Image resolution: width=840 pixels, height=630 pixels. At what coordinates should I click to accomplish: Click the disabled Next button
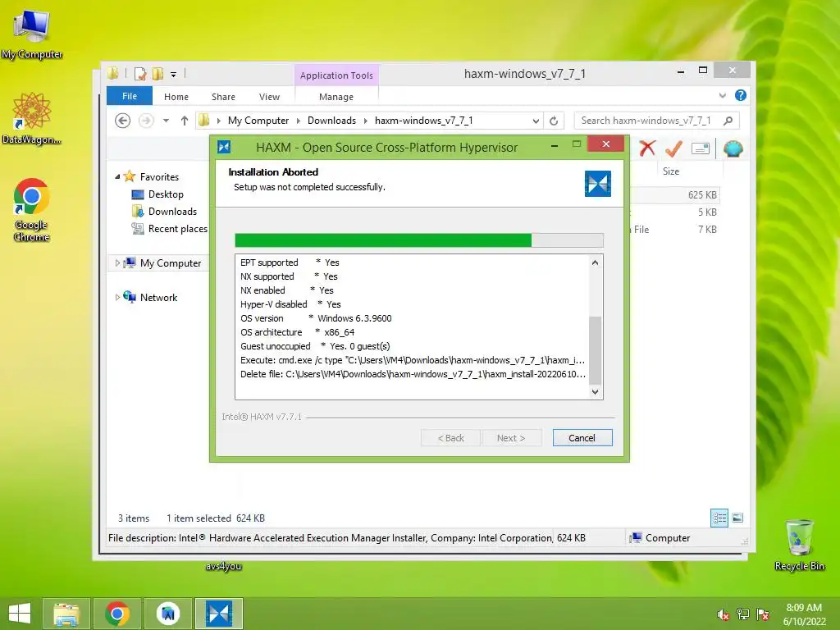click(511, 438)
